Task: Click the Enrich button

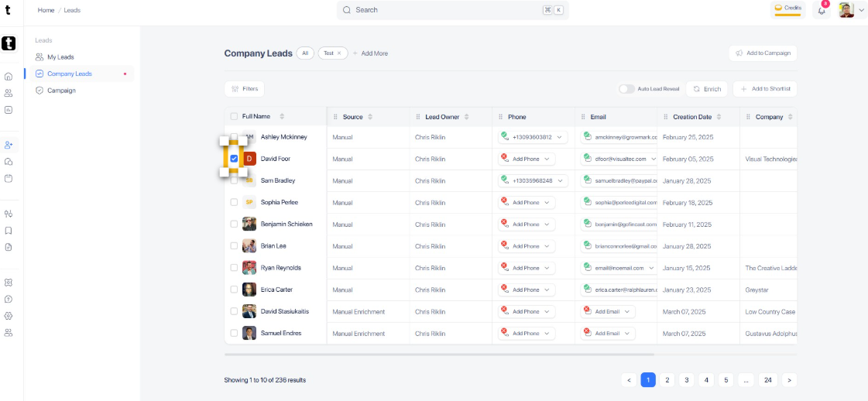Action: (707, 88)
